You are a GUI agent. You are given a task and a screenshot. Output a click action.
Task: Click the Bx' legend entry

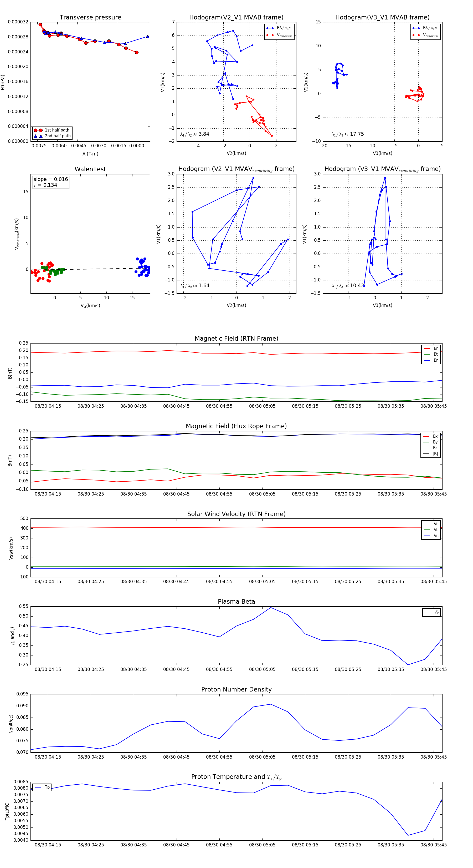pos(431,436)
